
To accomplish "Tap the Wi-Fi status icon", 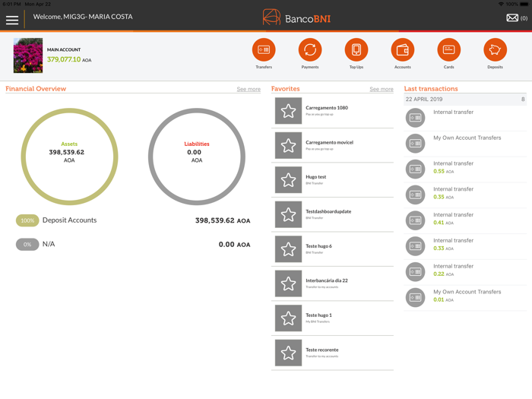I will 501,4.
